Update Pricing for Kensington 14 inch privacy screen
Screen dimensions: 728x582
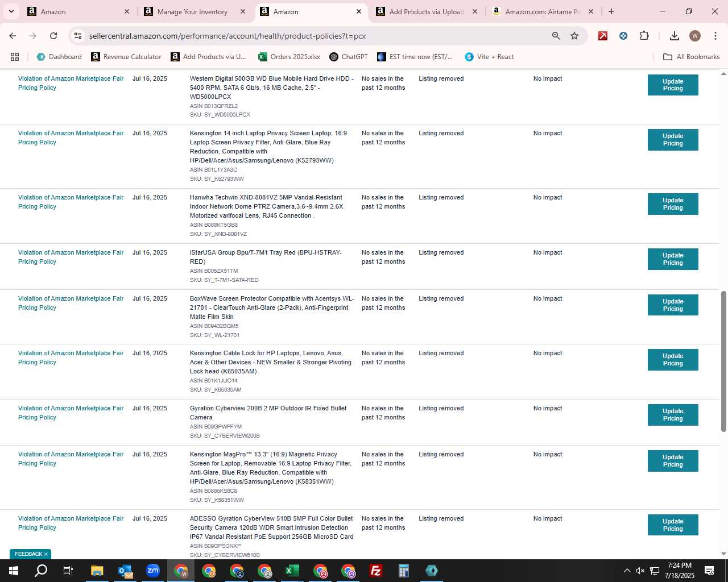(673, 140)
